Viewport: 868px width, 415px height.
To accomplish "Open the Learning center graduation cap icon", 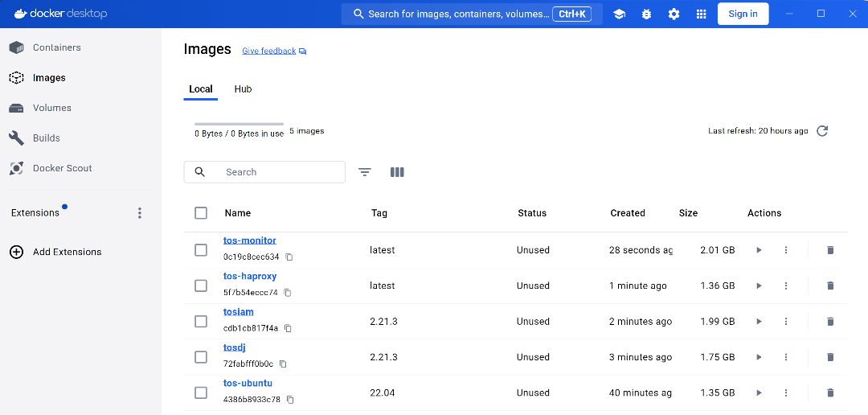I will coord(619,14).
